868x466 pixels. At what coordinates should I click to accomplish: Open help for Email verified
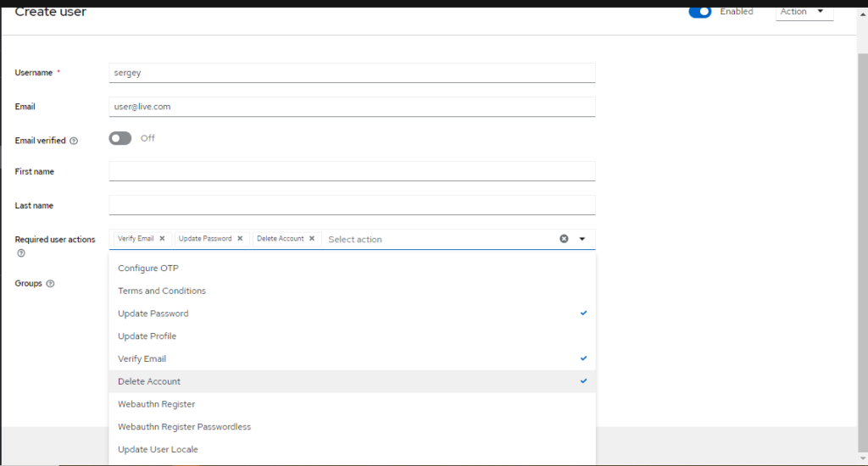point(74,141)
